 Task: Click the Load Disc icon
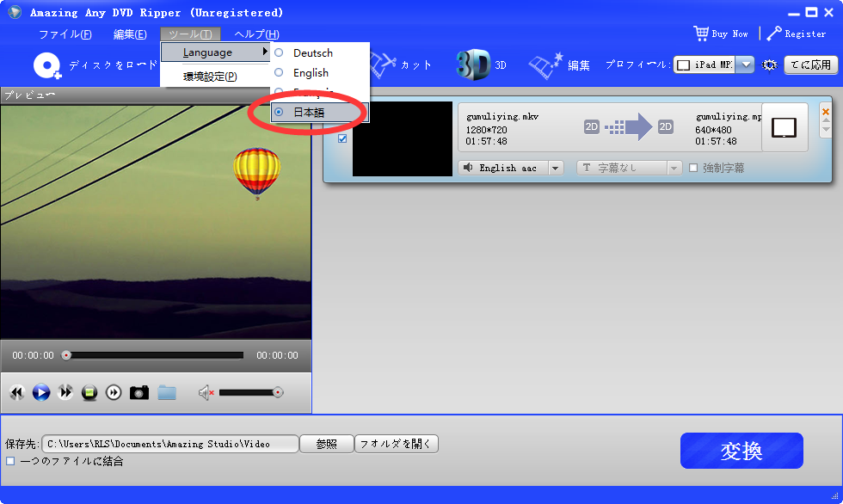47,65
